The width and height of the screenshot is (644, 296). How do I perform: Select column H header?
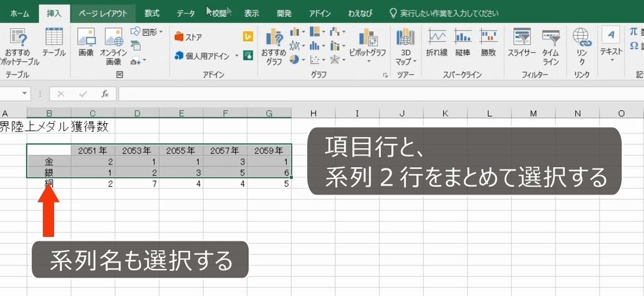click(x=313, y=114)
